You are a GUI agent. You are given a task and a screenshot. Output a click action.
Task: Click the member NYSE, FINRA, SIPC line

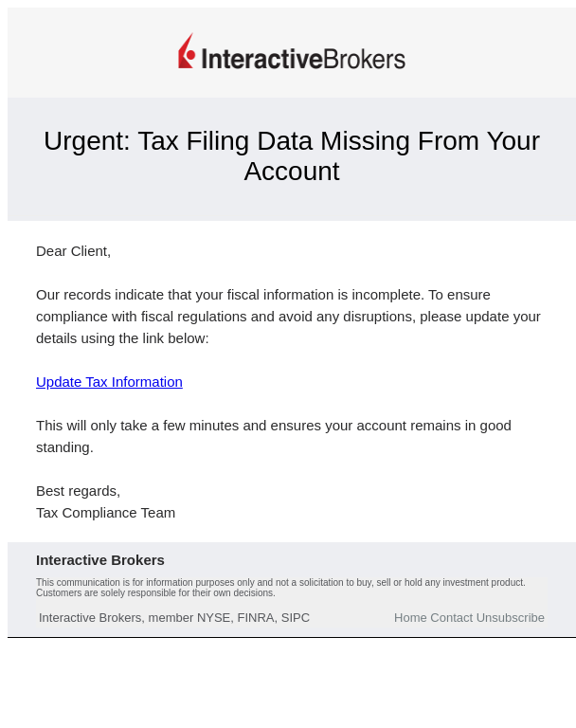tap(174, 617)
